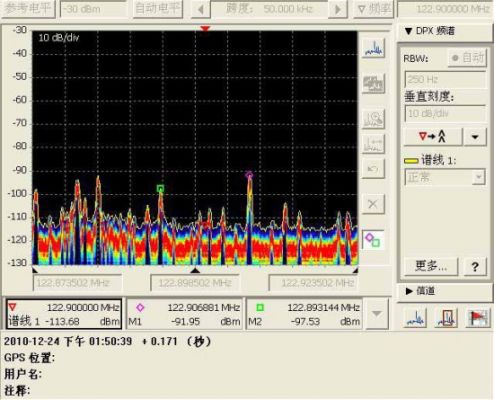Click the spectrum display icon beside graph
The height and width of the screenshot is (400, 494).
[x=373, y=48]
